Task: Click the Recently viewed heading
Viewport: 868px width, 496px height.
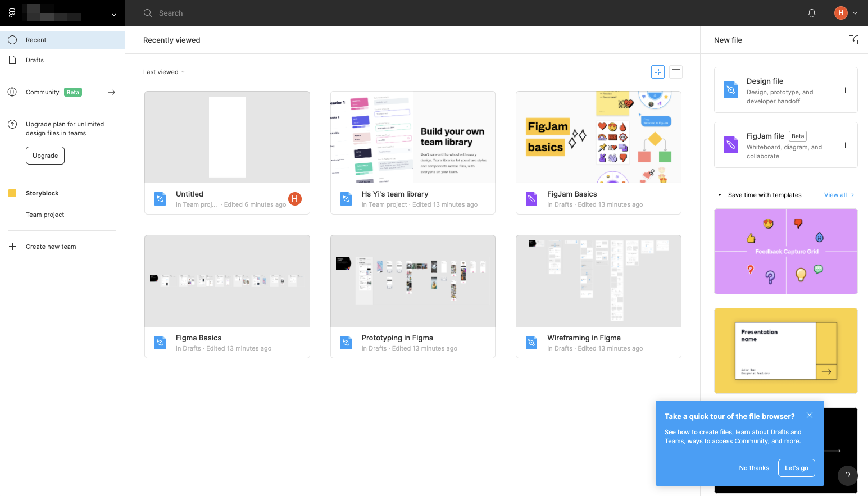Action: [x=172, y=40]
